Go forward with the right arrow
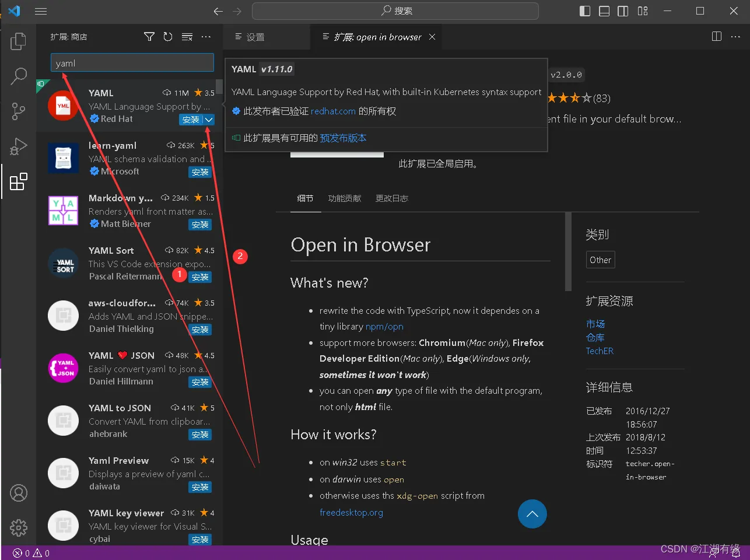The image size is (750, 560). coord(237,11)
